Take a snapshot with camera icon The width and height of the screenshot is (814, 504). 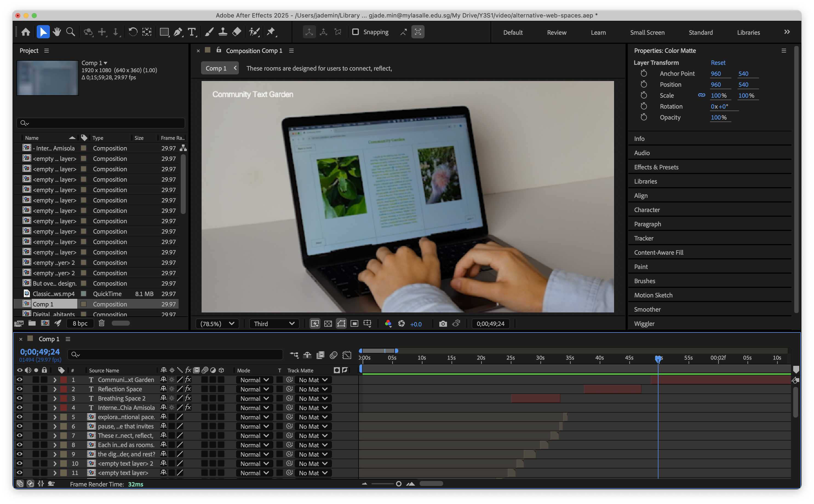443,324
